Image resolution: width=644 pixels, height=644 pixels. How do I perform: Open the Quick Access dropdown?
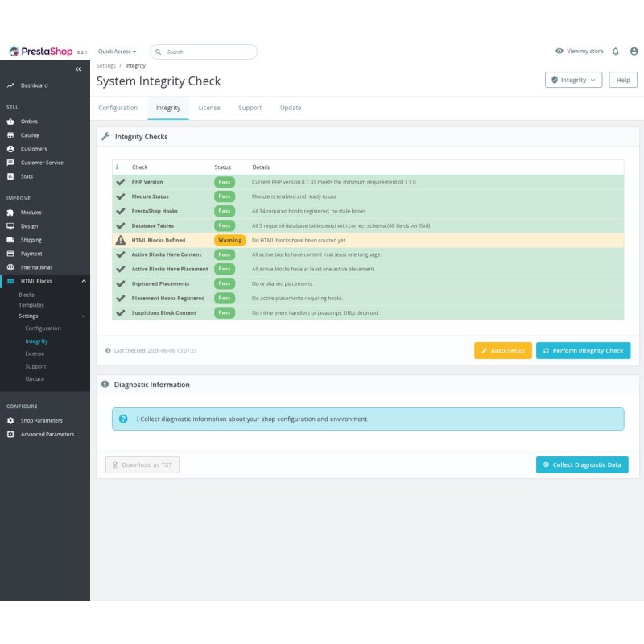click(x=117, y=52)
